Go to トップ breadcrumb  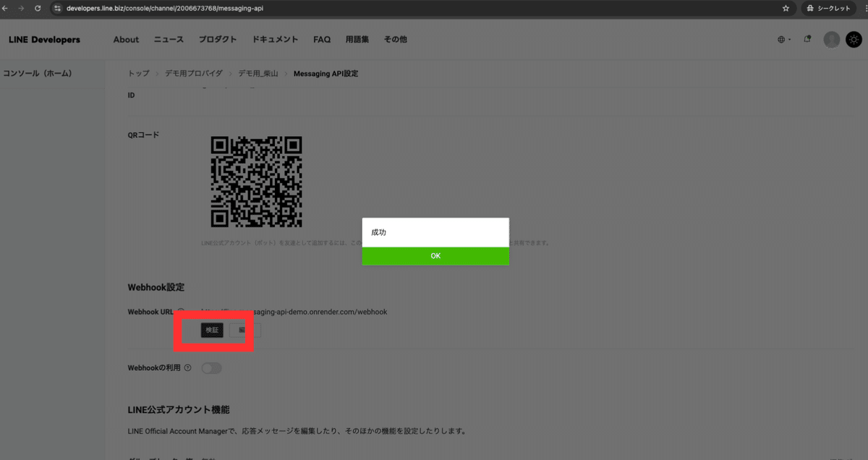click(x=139, y=74)
